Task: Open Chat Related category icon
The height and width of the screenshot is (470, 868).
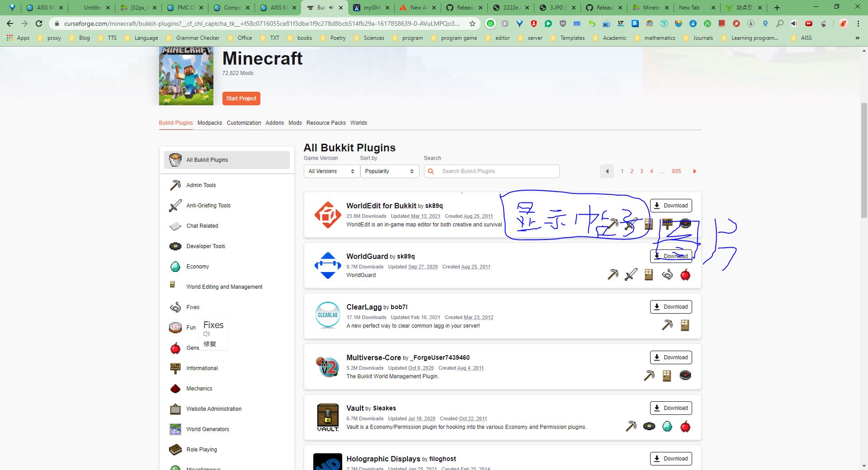Action: click(175, 226)
